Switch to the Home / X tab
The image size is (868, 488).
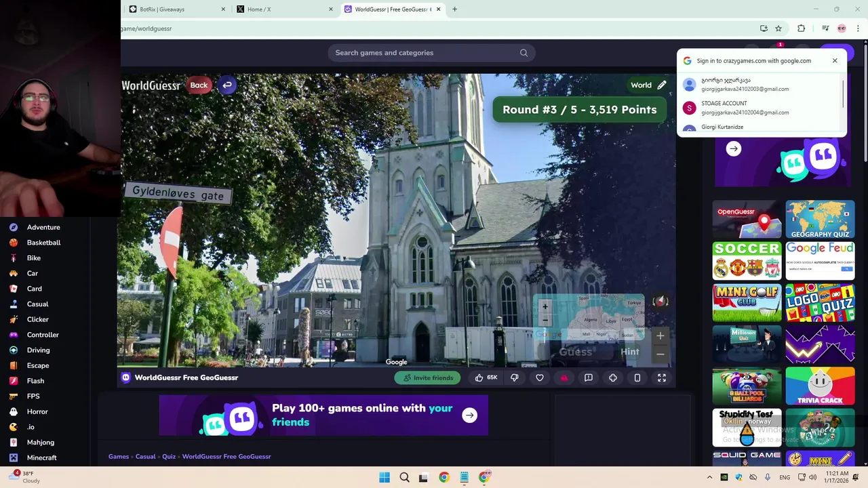pyautogui.click(x=285, y=9)
